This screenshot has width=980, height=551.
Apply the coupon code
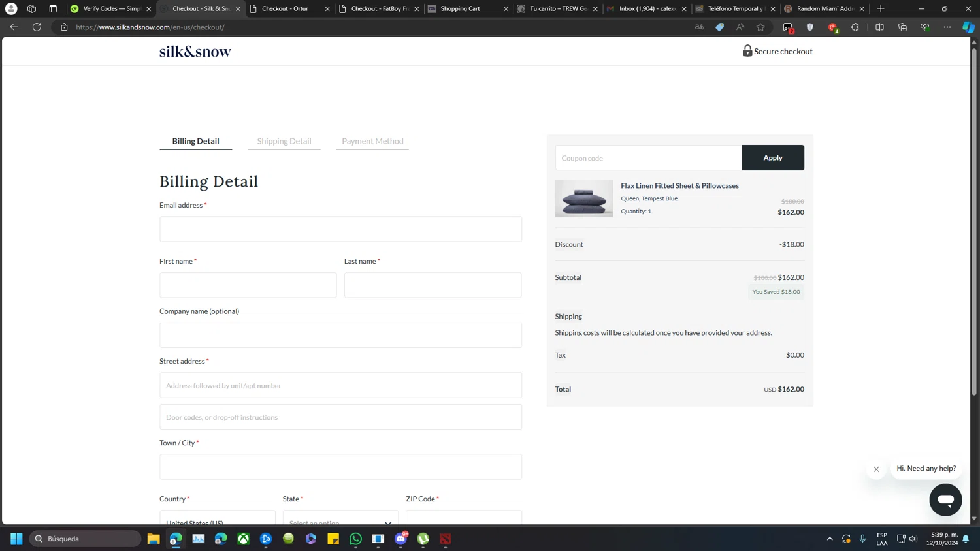(x=773, y=158)
